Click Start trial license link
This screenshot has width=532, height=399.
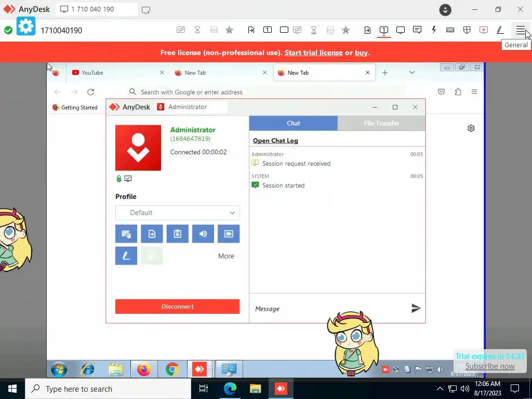pos(313,52)
